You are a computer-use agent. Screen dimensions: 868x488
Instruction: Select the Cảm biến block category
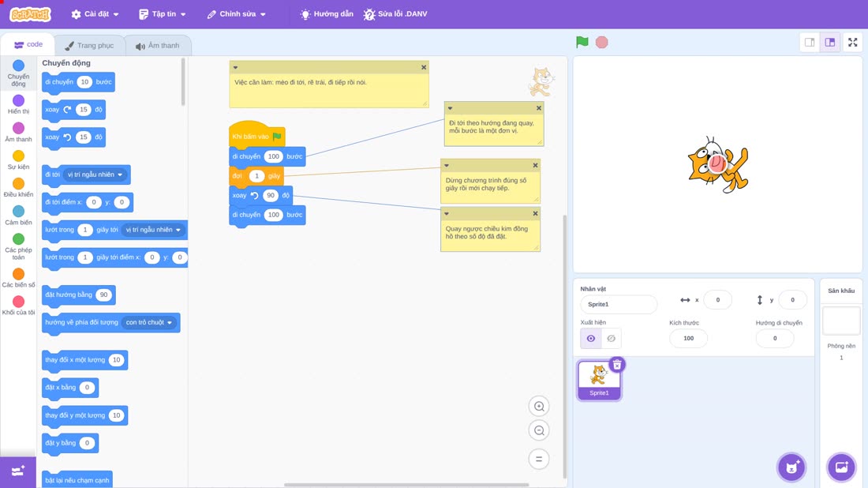point(18,216)
